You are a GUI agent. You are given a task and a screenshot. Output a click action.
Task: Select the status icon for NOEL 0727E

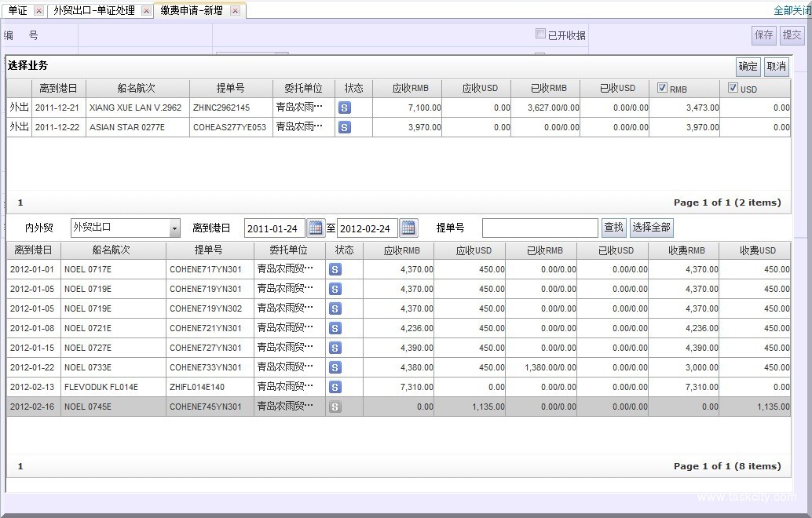(x=336, y=348)
